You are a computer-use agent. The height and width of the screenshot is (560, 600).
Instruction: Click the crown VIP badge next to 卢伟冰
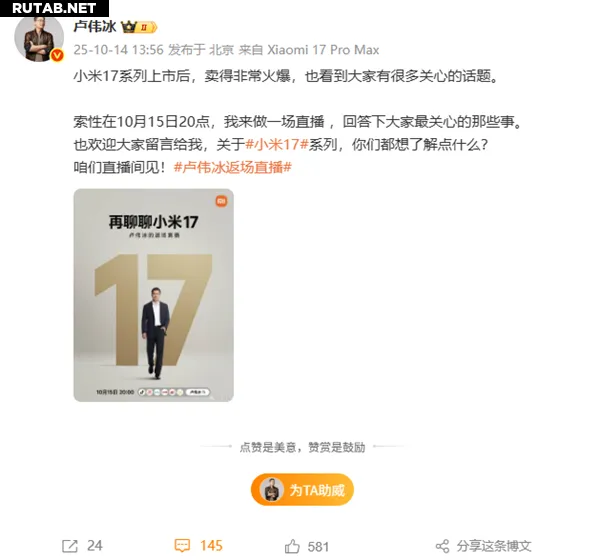[139, 27]
